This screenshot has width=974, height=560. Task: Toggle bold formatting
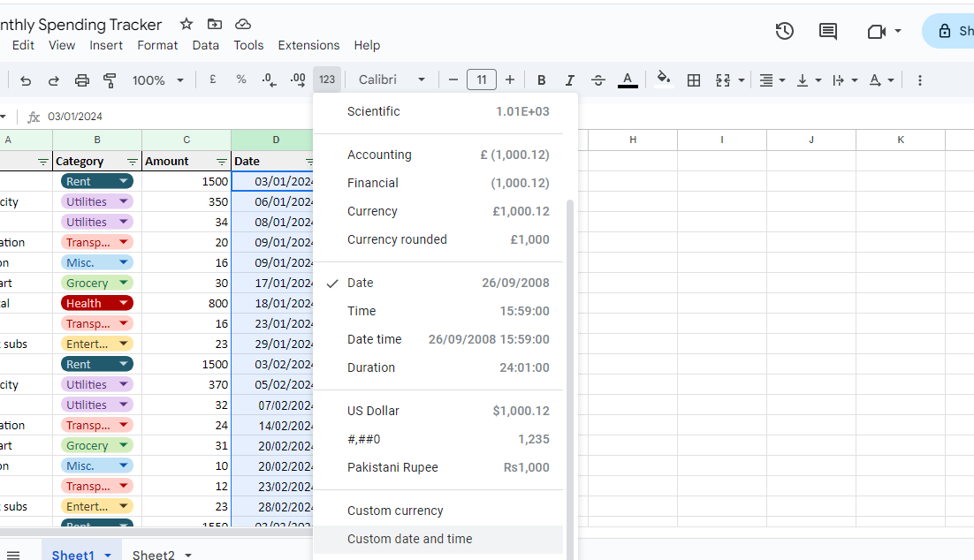(541, 80)
